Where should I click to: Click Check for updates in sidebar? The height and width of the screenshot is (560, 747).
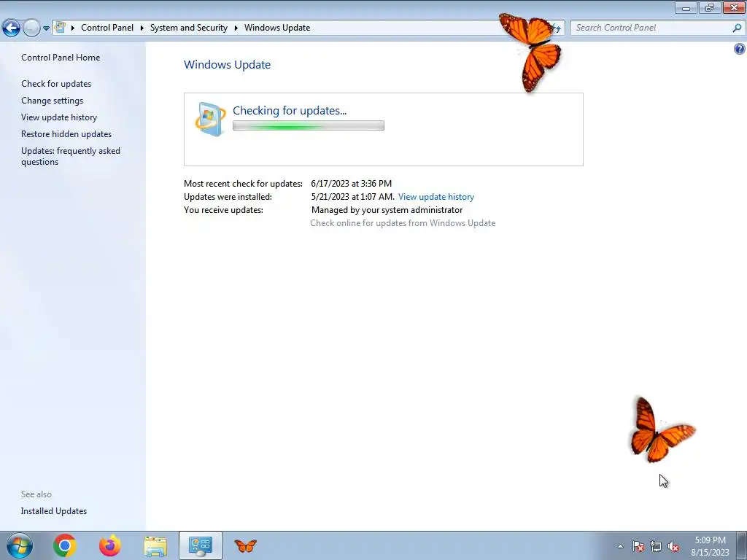point(56,84)
